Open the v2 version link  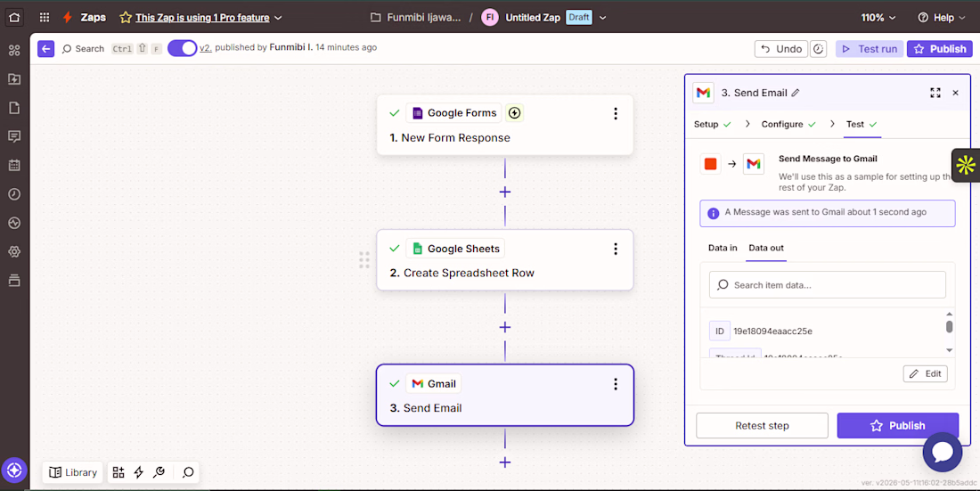pyautogui.click(x=205, y=47)
